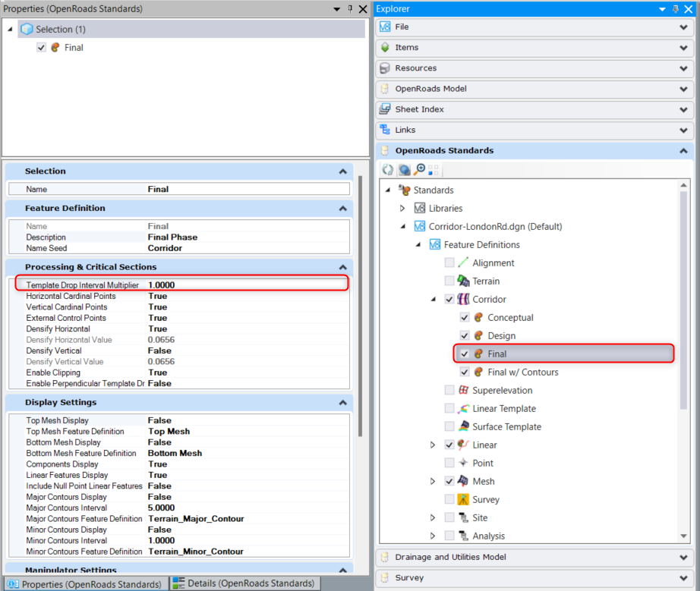Open the Survey section in Explorer
The width and height of the screenshot is (700, 591).
point(534,578)
